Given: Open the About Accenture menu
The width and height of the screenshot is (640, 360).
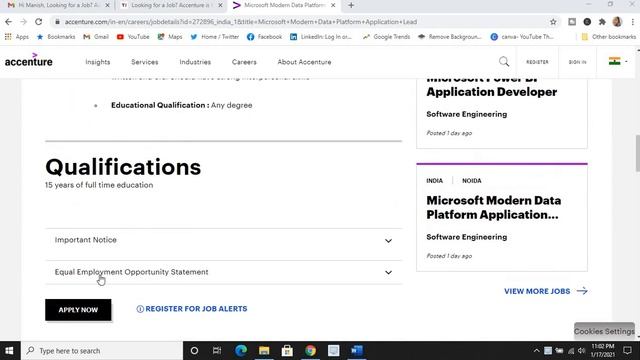Looking at the screenshot, I should click(x=304, y=62).
